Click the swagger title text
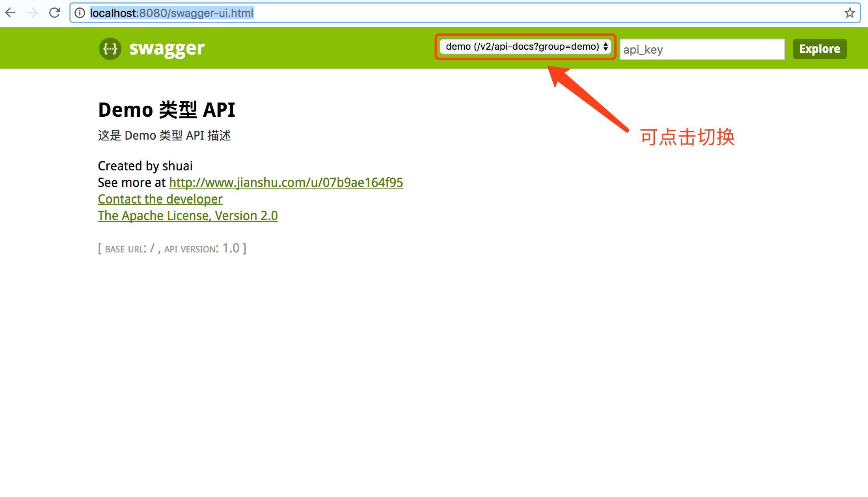868x497 pixels. pos(167,49)
